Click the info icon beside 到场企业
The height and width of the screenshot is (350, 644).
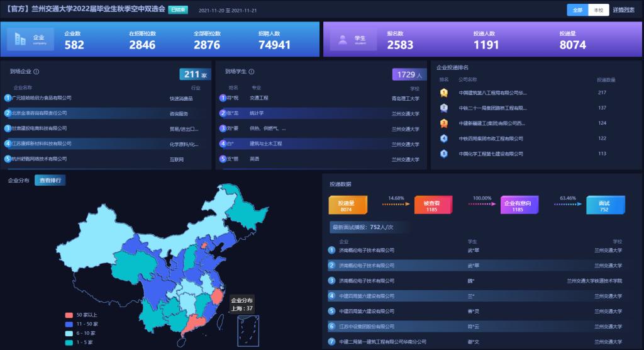pos(36,72)
